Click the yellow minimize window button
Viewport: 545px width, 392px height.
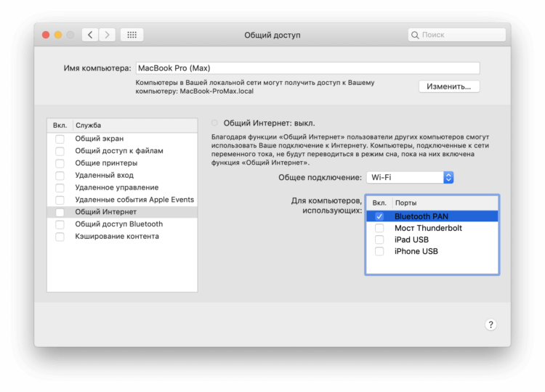click(58, 35)
